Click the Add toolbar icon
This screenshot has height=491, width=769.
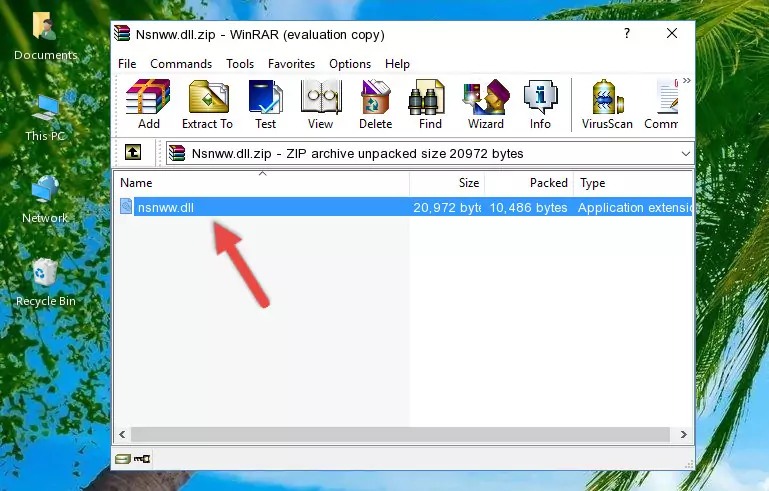point(148,104)
